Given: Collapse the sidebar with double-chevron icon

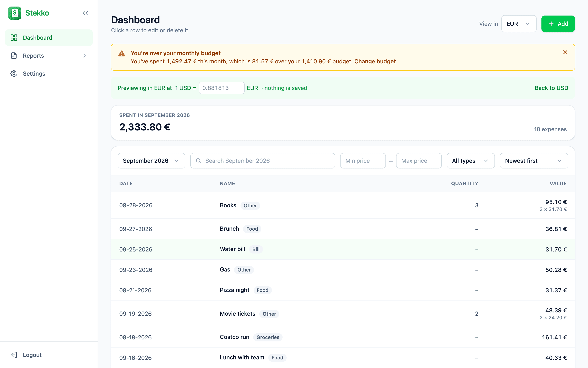Looking at the screenshot, I should click(85, 13).
